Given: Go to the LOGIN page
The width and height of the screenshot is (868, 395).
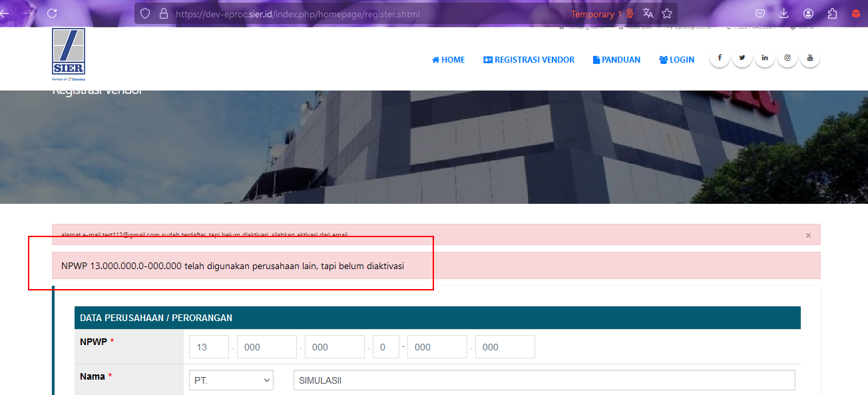Looking at the screenshot, I should click(x=676, y=60).
